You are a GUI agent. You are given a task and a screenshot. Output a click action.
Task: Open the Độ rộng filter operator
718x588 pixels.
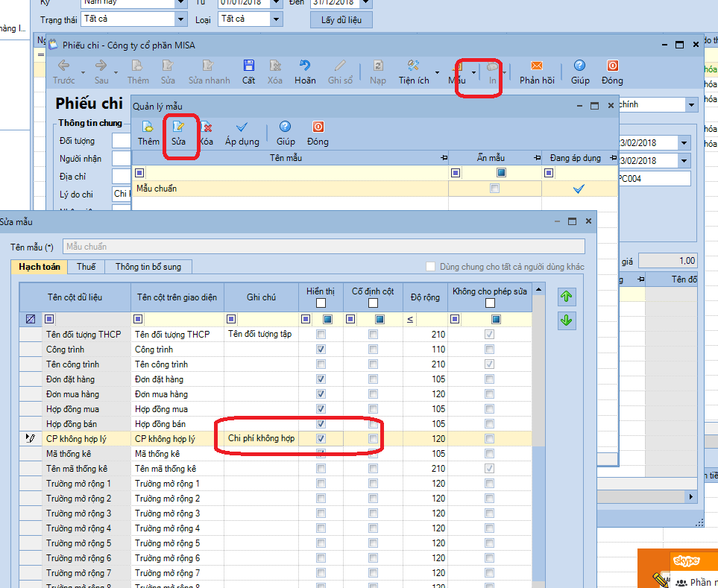tap(410, 319)
